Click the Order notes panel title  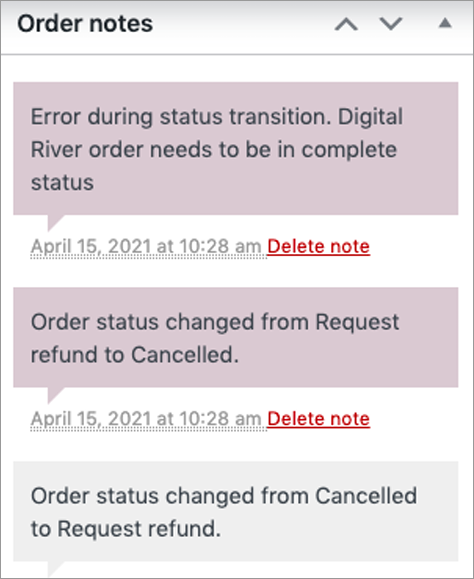(x=85, y=24)
